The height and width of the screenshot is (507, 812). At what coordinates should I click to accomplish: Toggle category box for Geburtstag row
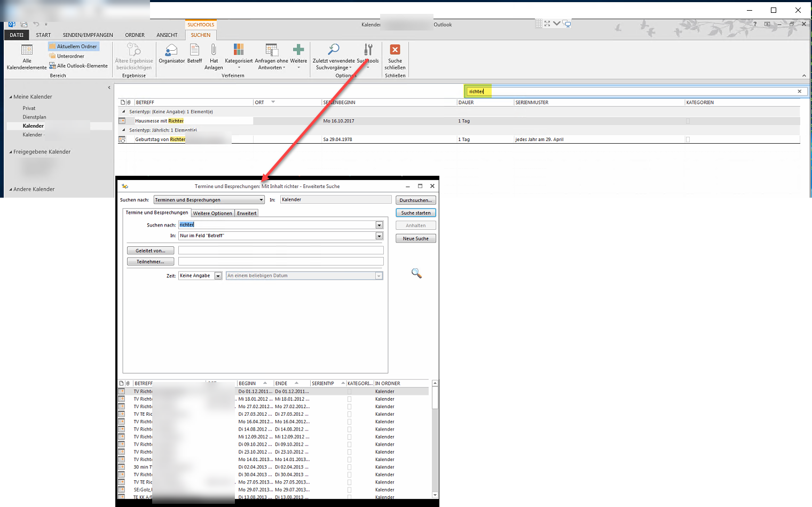click(688, 139)
